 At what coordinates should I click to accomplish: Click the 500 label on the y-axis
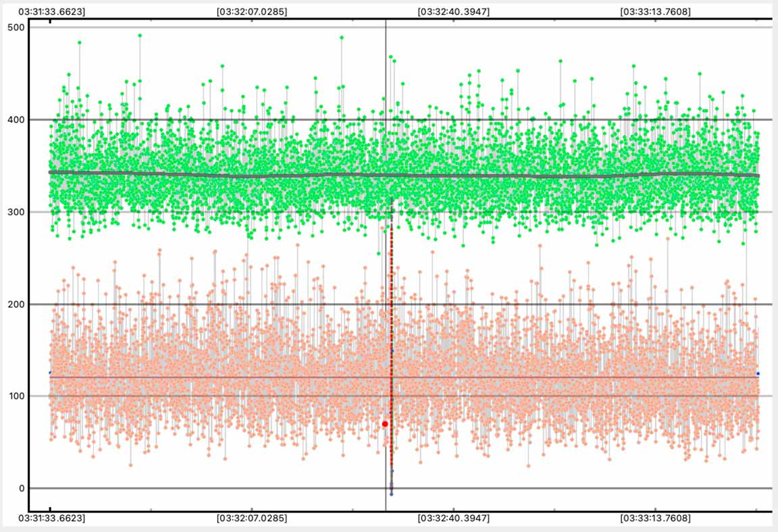[16, 28]
